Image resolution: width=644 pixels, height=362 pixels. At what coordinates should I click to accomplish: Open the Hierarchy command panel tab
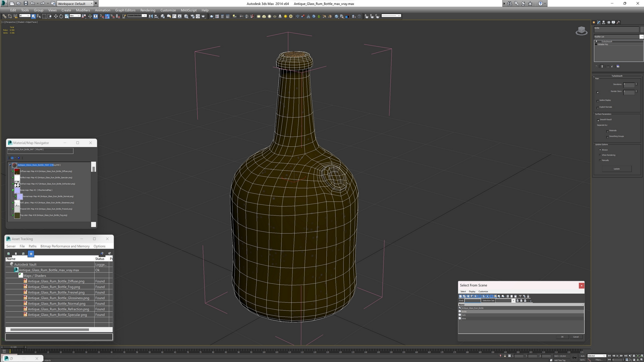coord(604,22)
